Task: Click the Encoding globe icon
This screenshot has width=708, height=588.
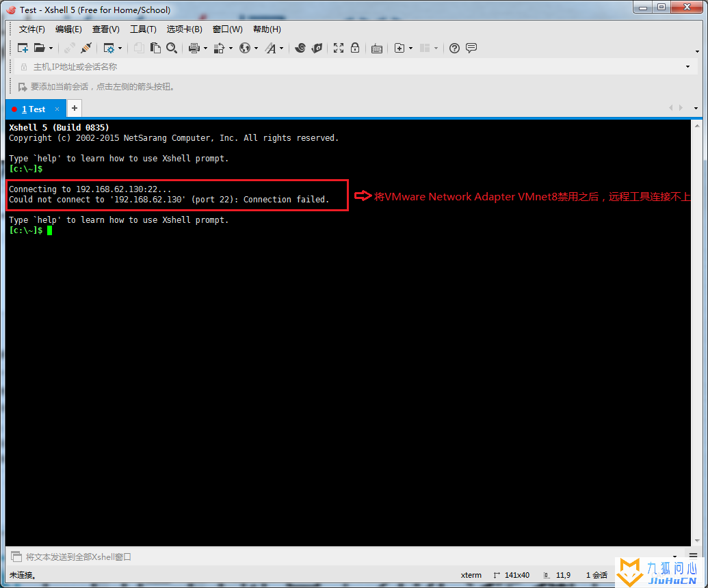Action: point(245,48)
